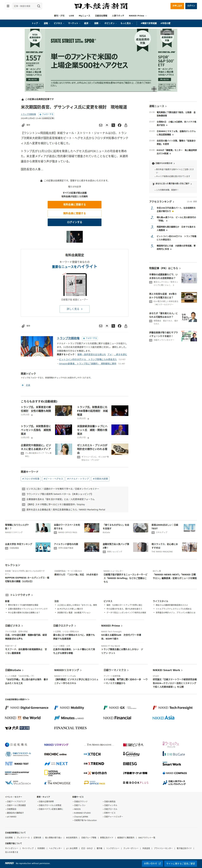The image size is (202, 868).
Task: Open the 人事ウオッチ menu item
Action: tap(118, 15)
